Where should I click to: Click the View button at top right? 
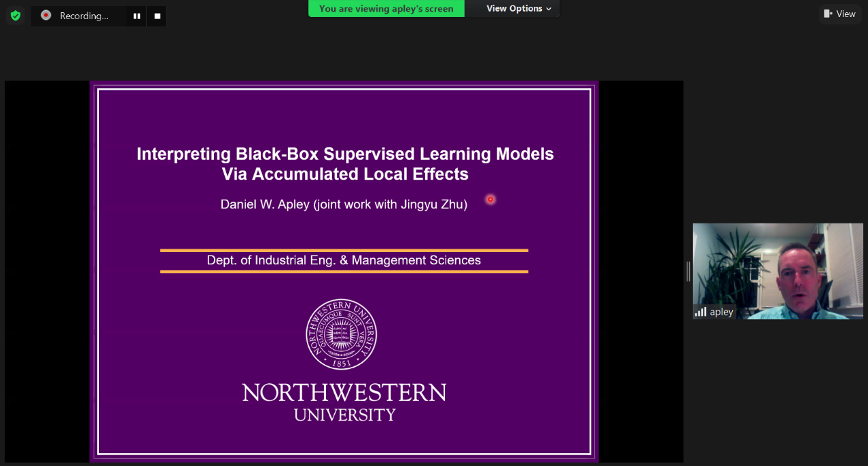840,14
